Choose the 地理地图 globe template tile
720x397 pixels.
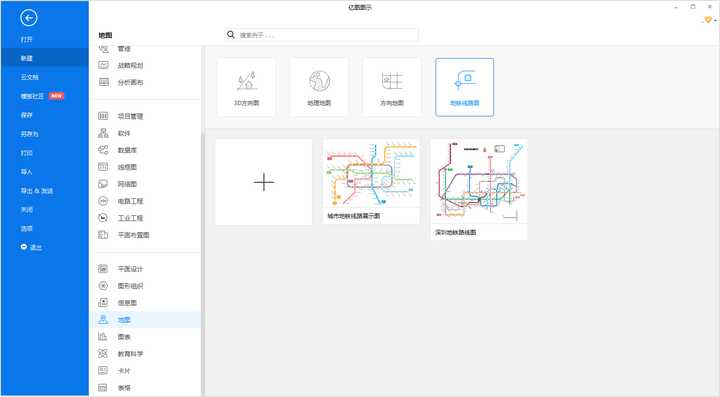319,87
